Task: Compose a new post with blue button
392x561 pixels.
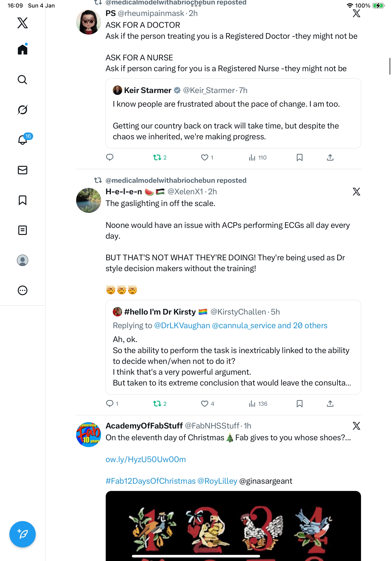Action: point(23,534)
